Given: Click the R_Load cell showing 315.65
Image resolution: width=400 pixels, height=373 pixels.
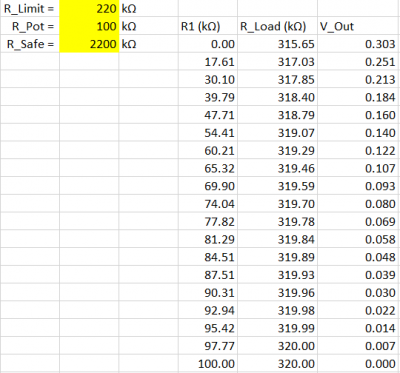Looking at the screenshot, I should pos(277,44).
